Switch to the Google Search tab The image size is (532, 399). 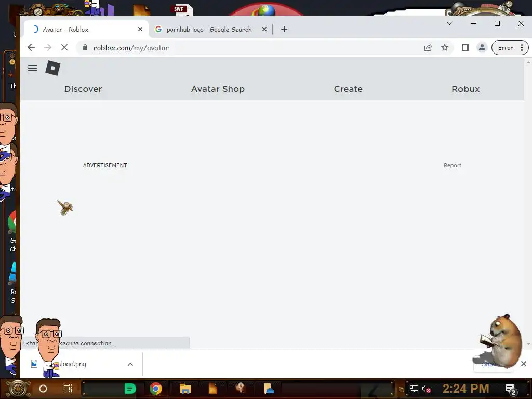coord(210,30)
